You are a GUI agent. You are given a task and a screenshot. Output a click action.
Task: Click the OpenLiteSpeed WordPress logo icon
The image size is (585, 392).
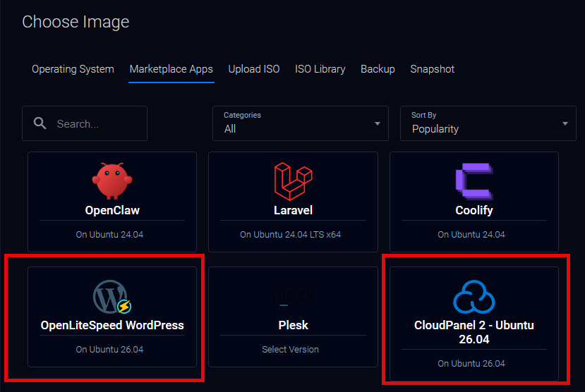(112, 297)
